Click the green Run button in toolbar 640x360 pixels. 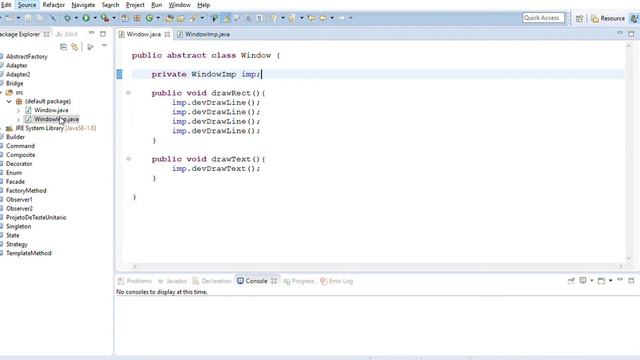coord(86,18)
